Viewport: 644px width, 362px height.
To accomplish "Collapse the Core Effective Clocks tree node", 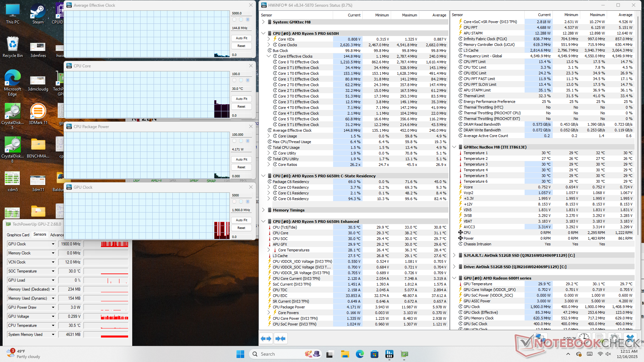I will tap(269, 56).
